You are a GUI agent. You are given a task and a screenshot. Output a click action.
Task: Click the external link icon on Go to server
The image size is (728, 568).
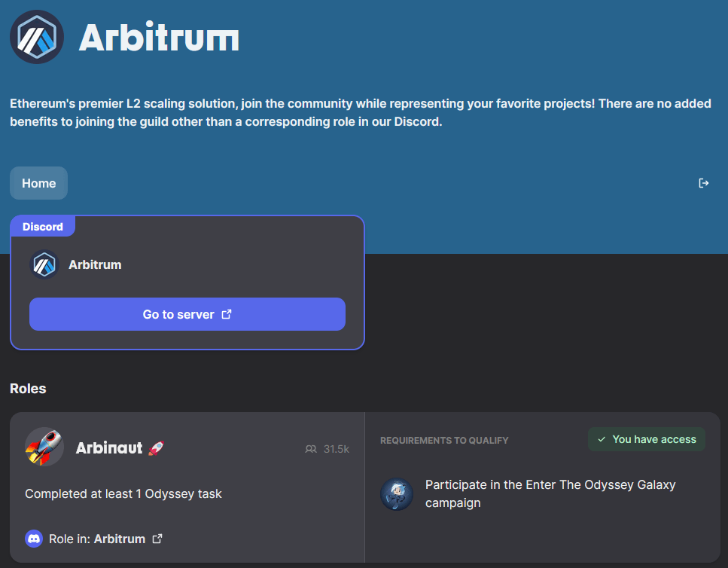(227, 314)
